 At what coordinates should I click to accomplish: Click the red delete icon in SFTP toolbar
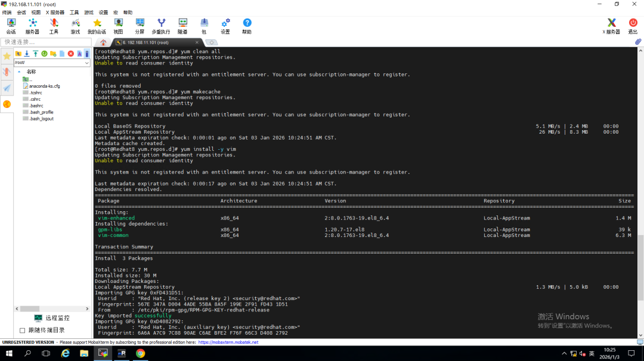point(70,54)
